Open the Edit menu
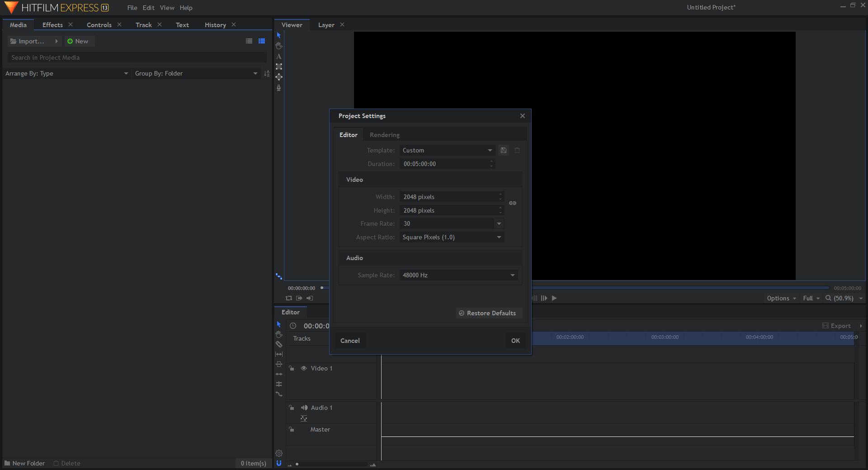 pyautogui.click(x=148, y=8)
